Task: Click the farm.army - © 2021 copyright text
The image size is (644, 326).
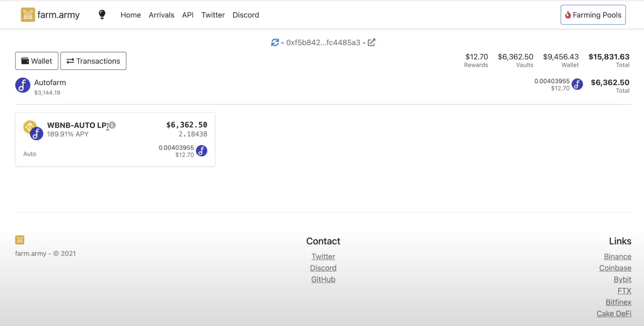Action: pyautogui.click(x=45, y=254)
